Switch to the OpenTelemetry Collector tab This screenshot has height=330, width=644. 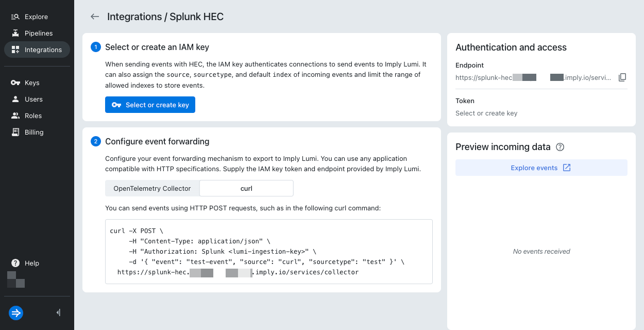pyautogui.click(x=152, y=189)
